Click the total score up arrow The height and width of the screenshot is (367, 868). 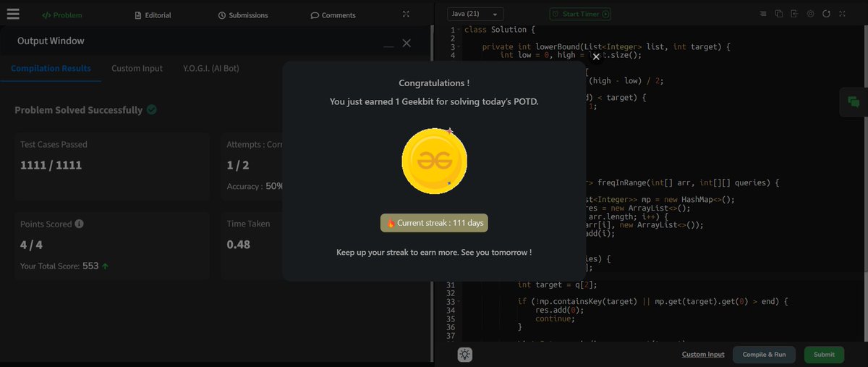(x=105, y=266)
